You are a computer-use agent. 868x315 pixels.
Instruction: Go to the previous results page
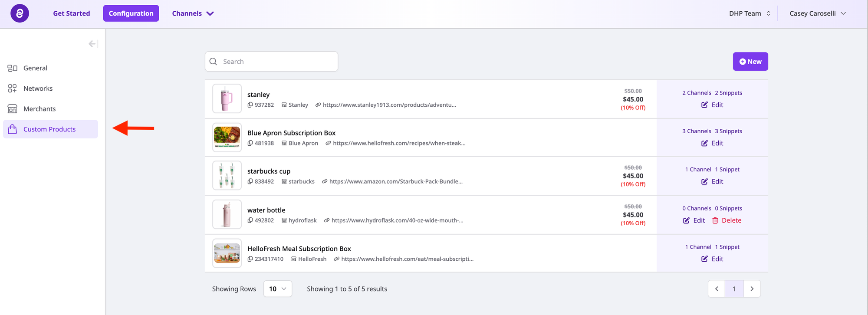(717, 289)
